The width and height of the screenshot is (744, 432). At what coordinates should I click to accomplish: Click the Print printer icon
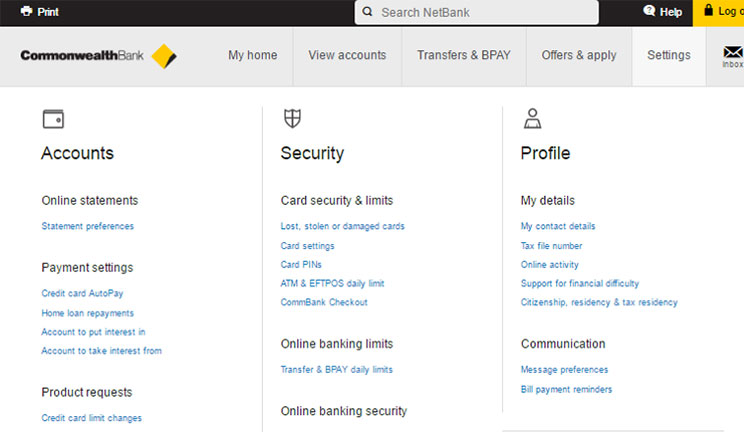pyautogui.click(x=27, y=11)
